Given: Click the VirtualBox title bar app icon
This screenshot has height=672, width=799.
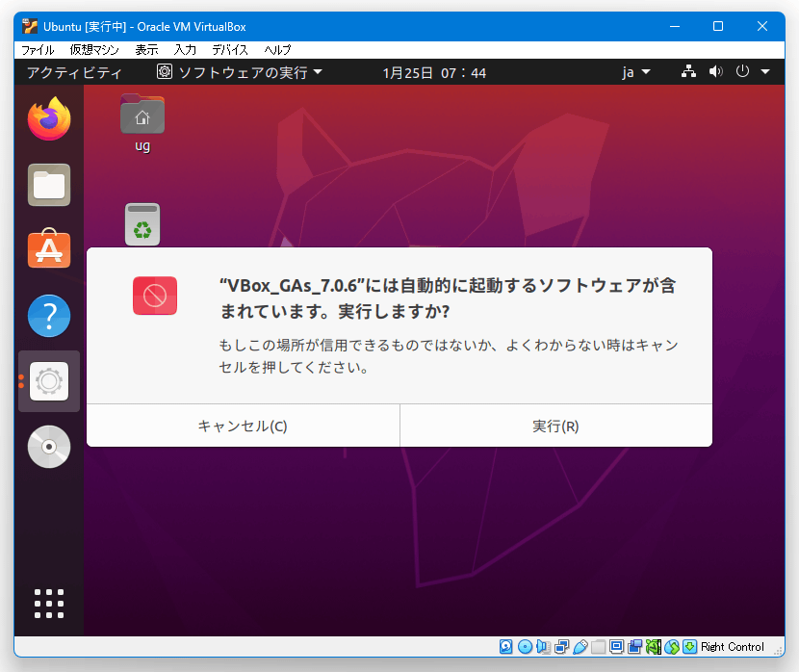Looking at the screenshot, I should [30, 27].
